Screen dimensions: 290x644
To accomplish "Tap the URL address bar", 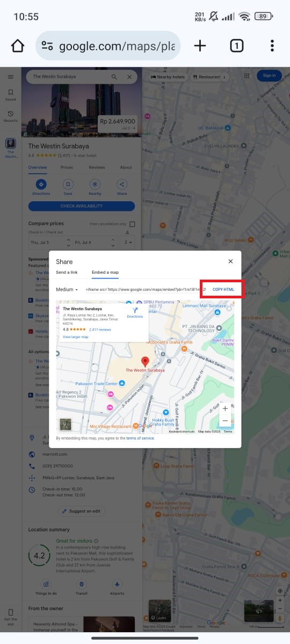I will click(x=108, y=46).
